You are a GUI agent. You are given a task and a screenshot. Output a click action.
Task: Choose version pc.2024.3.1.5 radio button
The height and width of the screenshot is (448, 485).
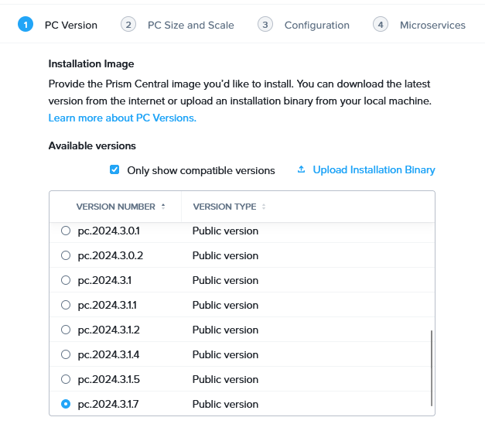click(65, 379)
